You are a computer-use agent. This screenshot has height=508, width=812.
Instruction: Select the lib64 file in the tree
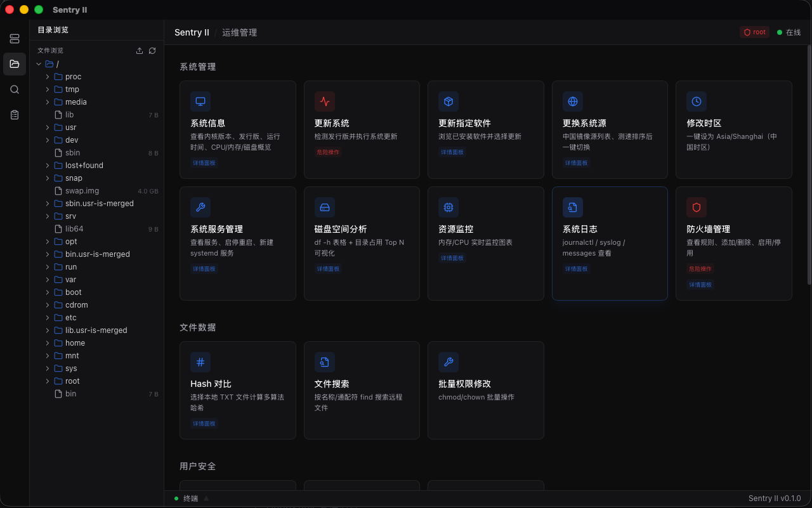97,229
